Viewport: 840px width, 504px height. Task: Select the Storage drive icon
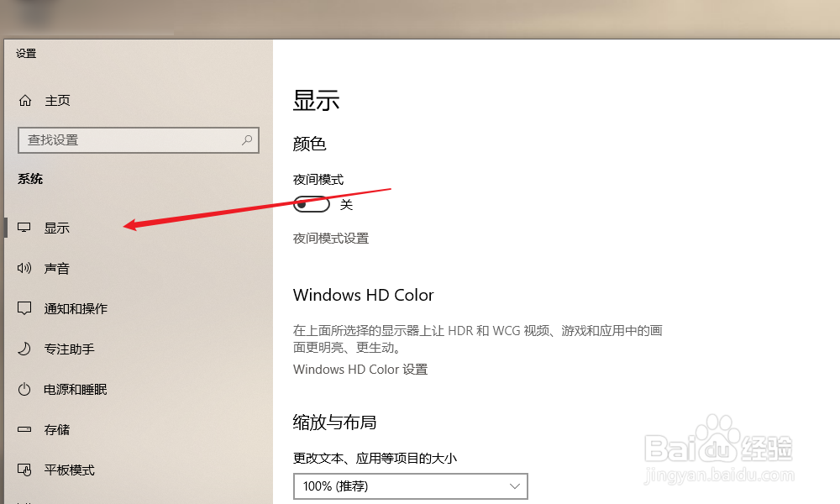click(24, 429)
